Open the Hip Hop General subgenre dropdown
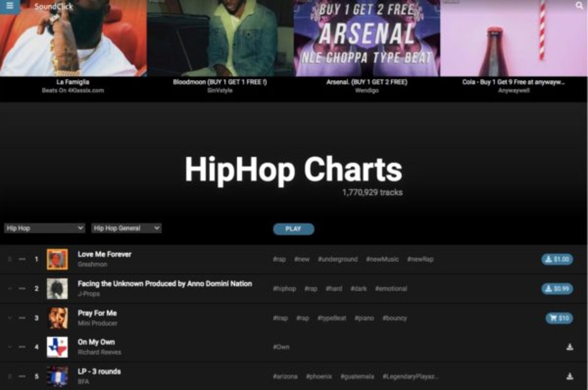 click(126, 228)
